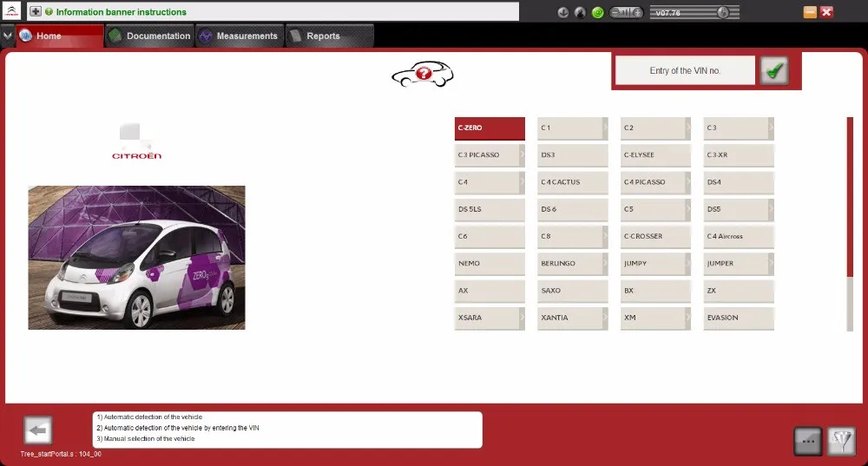Select the C-ELYSEE vehicle model
Screen dimensions: 868x466
tap(655, 155)
